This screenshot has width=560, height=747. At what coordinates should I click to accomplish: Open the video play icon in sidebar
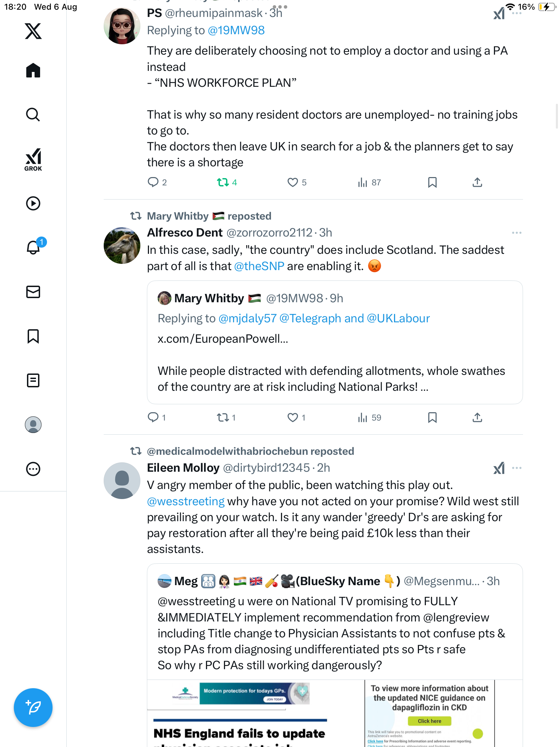tap(33, 203)
